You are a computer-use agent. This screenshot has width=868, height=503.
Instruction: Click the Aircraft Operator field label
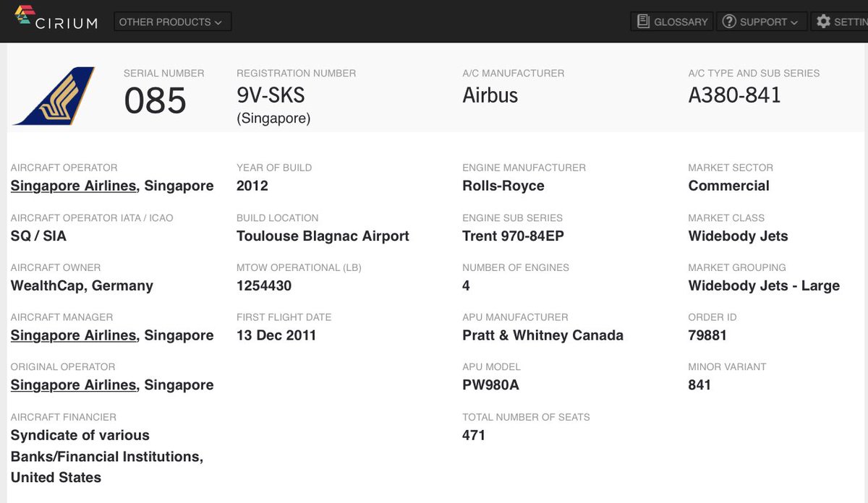coord(64,168)
